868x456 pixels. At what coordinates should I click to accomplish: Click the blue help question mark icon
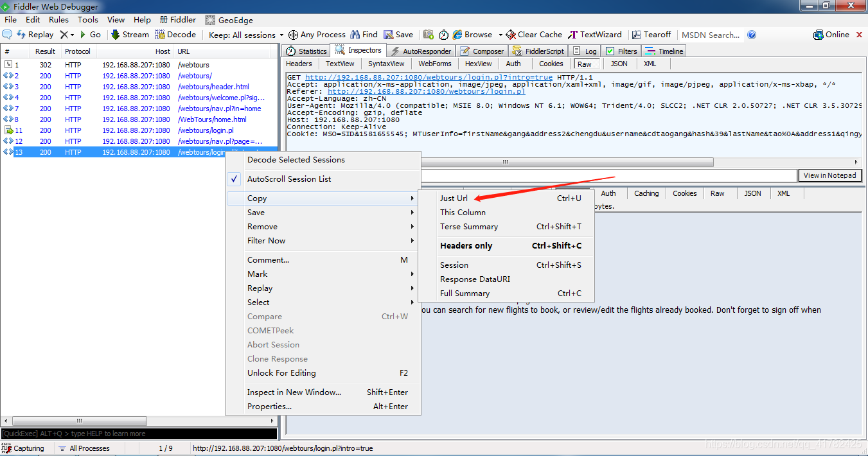(752, 35)
